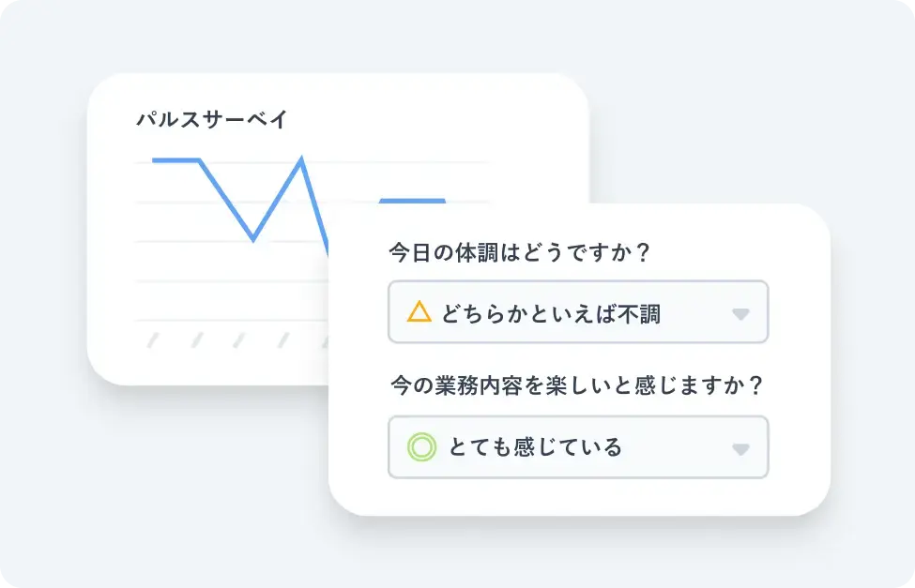Screen dimensions: 915x588
Task: Click the パルスサーベイ card title
Action: pos(212,119)
